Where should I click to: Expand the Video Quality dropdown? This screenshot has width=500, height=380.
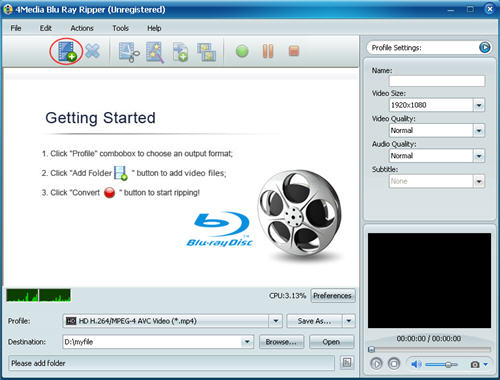(479, 131)
